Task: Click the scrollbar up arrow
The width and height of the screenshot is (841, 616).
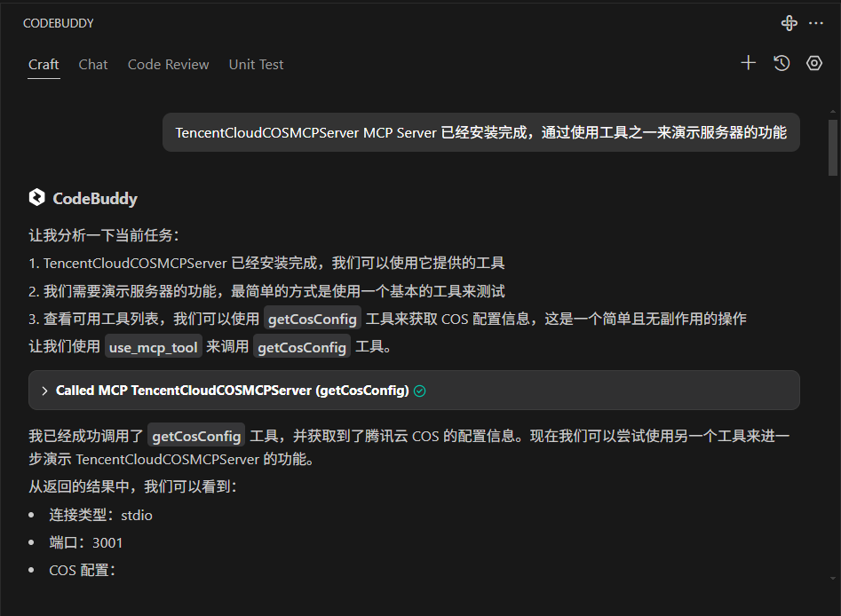Action: click(x=832, y=112)
